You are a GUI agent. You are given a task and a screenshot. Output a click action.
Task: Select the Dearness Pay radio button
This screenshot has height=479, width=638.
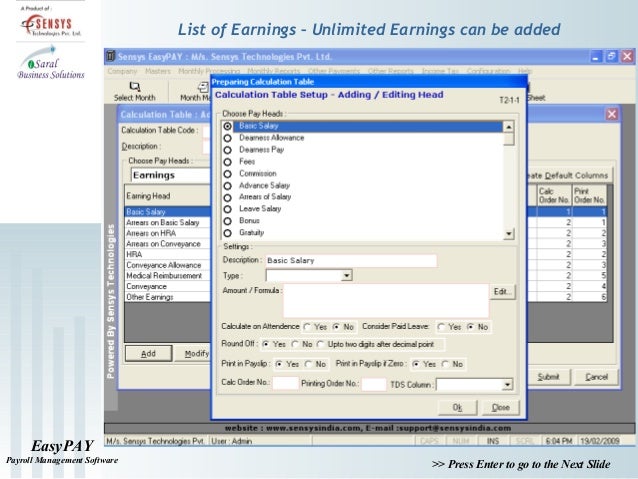click(x=227, y=150)
